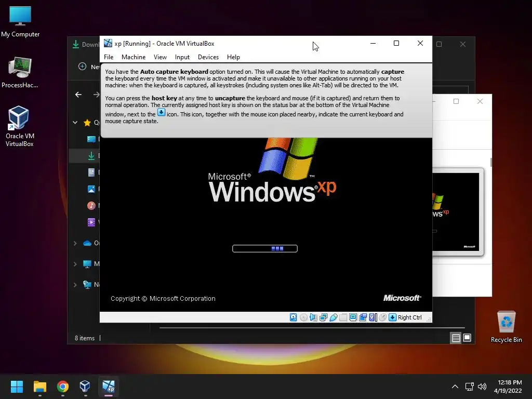
Task: Open the clock showing 12:18 PM
Action: point(508,387)
